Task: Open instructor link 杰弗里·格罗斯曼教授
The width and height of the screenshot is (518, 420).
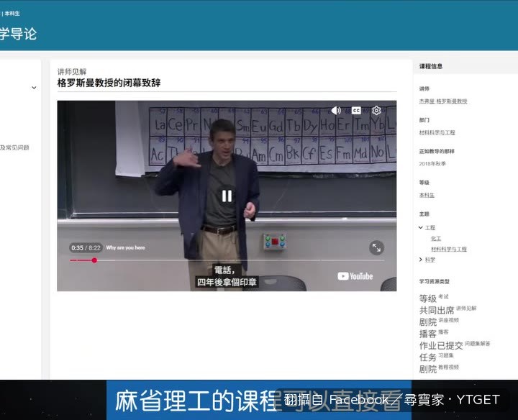Action: point(443,101)
